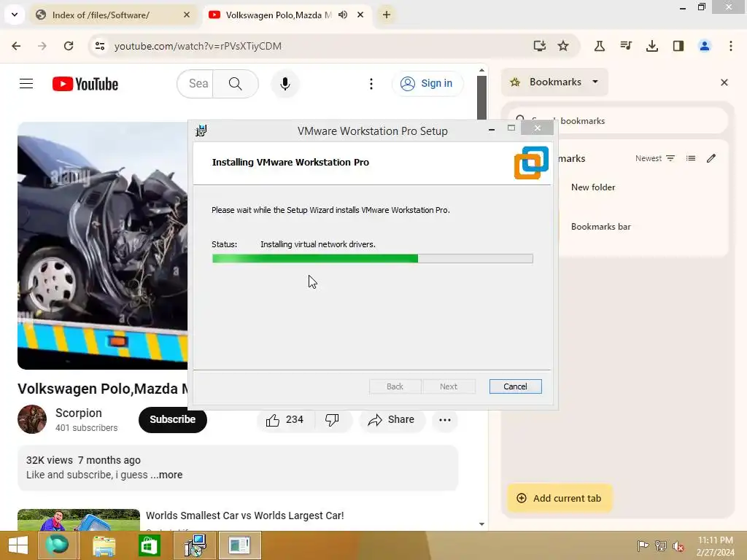Toggle the side panel icon
Image resolution: width=747 pixels, height=560 pixels.
(678, 46)
